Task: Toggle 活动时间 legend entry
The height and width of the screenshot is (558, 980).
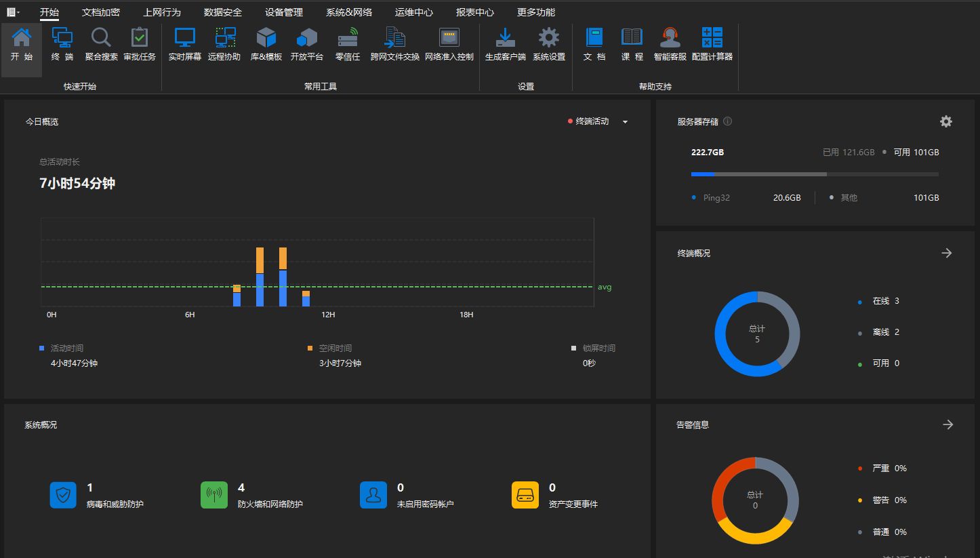Action: click(x=62, y=348)
